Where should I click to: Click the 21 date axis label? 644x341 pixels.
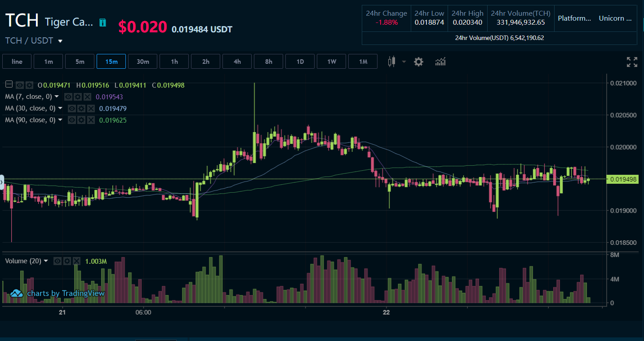pyautogui.click(x=62, y=312)
